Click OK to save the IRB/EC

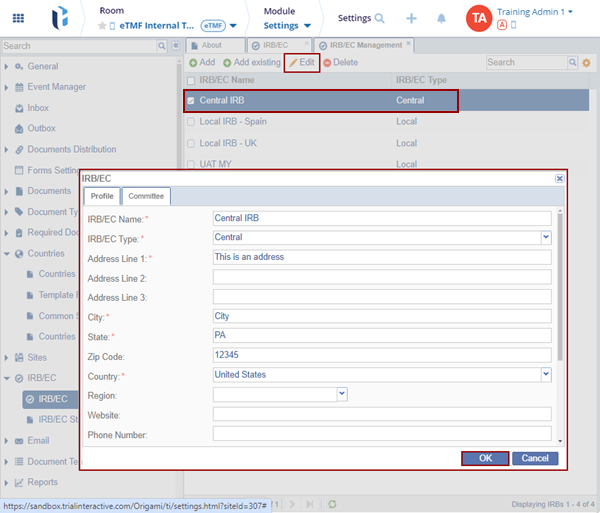tap(484, 458)
